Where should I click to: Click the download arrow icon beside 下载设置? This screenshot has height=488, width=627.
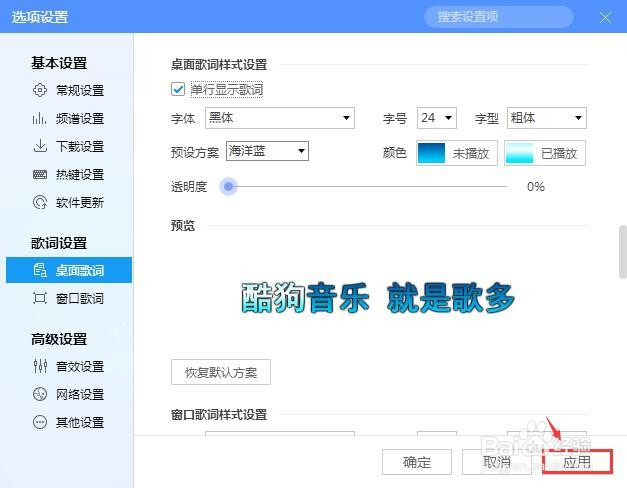pos(40,146)
